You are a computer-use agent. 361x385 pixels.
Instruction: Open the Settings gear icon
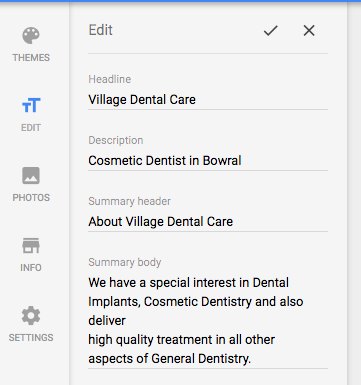point(31,315)
